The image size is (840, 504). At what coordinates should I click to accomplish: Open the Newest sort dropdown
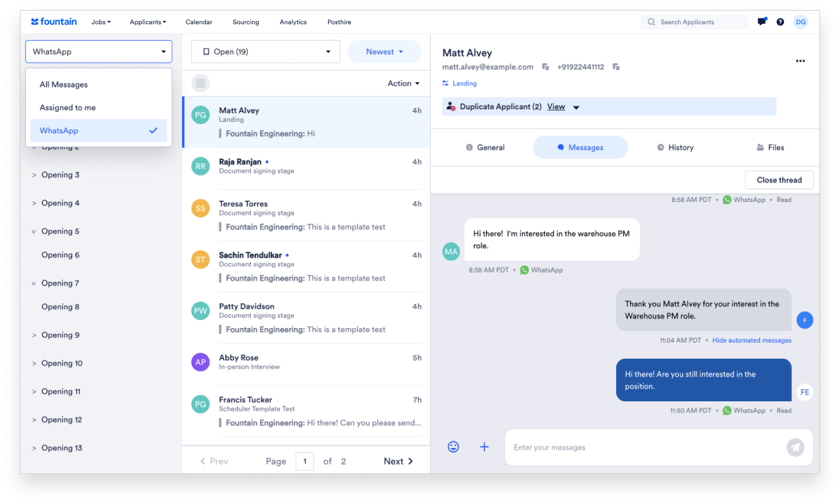coord(385,51)
